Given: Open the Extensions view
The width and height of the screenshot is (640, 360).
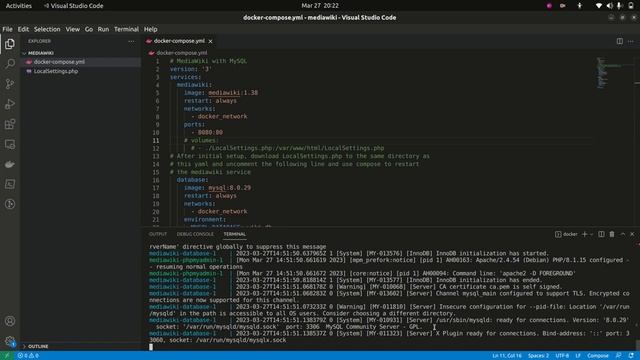Looking at the screenshot, I should tap(10, 124).
